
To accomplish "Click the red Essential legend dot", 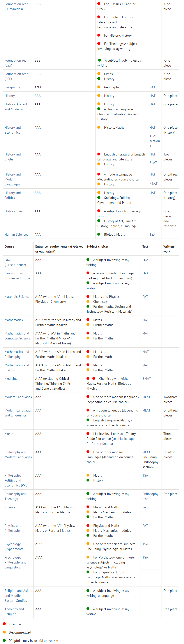I will tap(4, 624).
